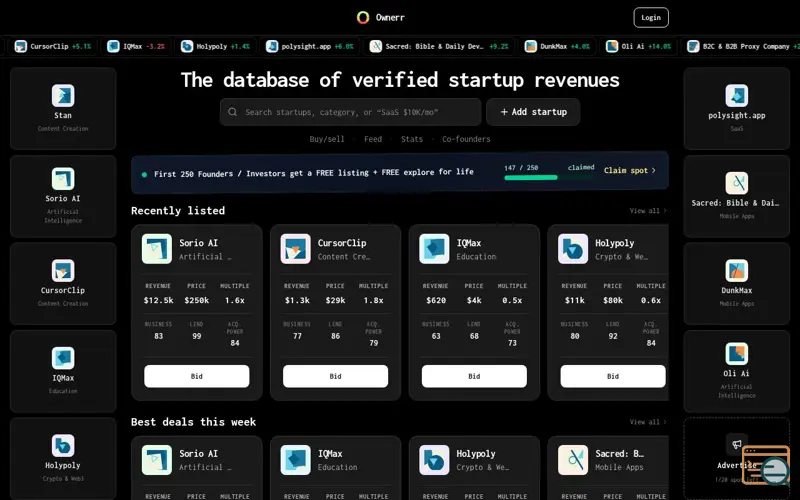This screenshot has width=800, height=500.
Task: Open Sacred: Bible & Daily Dev ticker item
Action: point(439,46)
